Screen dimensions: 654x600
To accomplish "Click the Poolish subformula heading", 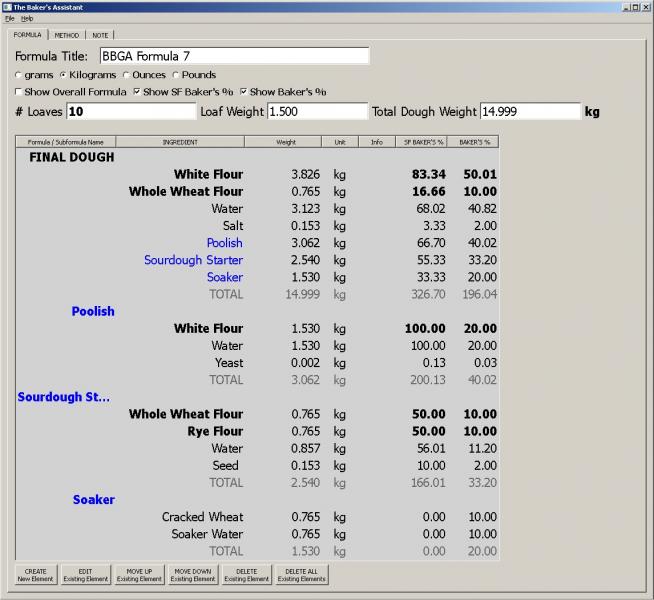I will (93, 311).
